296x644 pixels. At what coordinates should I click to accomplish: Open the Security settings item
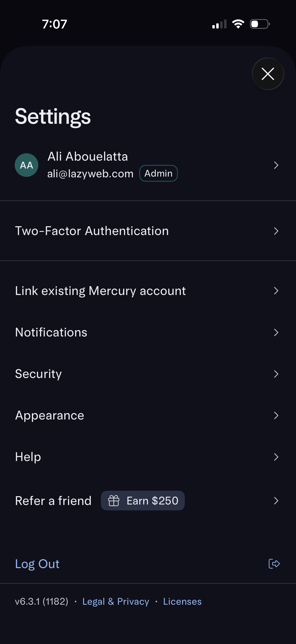[39, 374]
